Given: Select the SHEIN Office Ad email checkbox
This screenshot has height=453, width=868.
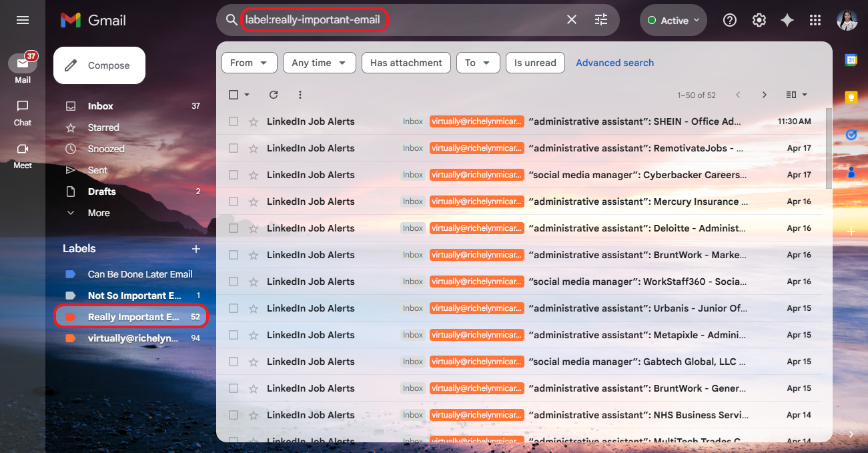Looking at the screenshot, I should (234, 121).
